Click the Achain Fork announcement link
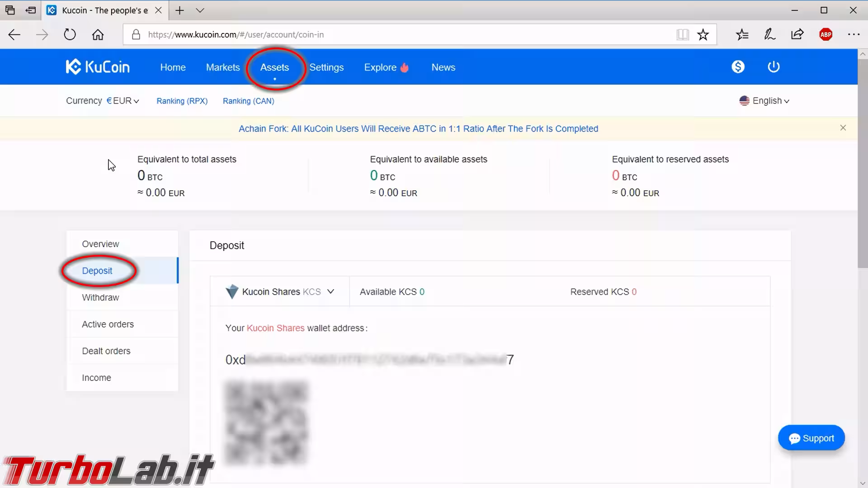The width and height of the screenshot is (868, 488). point(418,129)
